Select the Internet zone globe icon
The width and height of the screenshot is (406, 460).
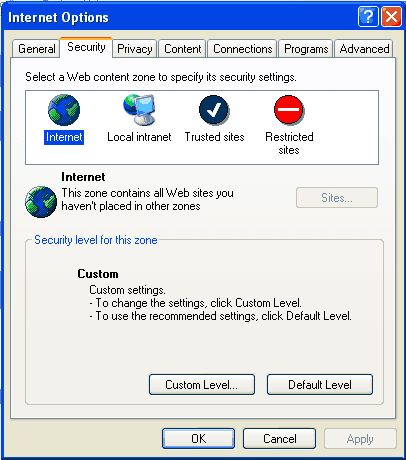64,110
